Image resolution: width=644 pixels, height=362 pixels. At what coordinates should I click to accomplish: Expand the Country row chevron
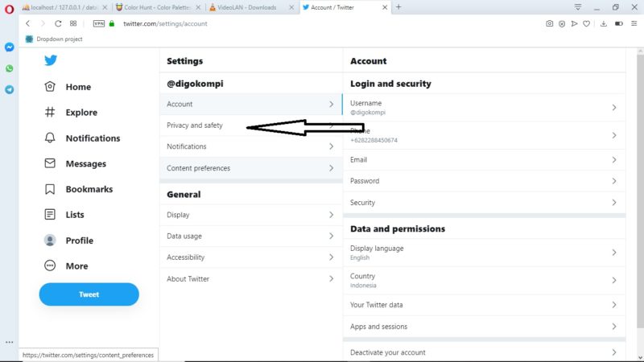(x=614, y=280)
